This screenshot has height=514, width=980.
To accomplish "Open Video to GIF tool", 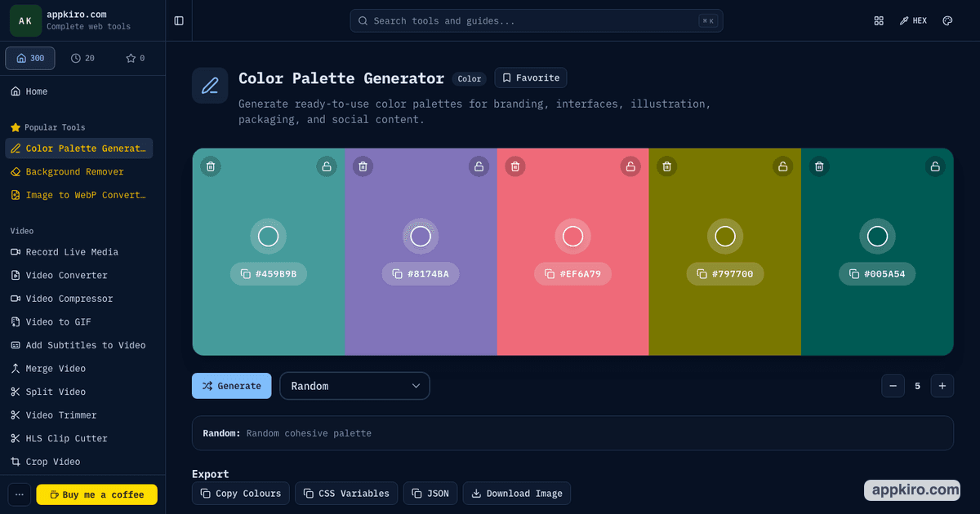I will [78, 321].
